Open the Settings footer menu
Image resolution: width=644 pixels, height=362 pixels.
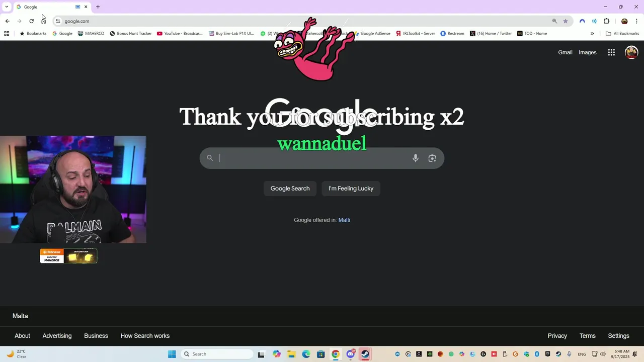tap(618, 336)
